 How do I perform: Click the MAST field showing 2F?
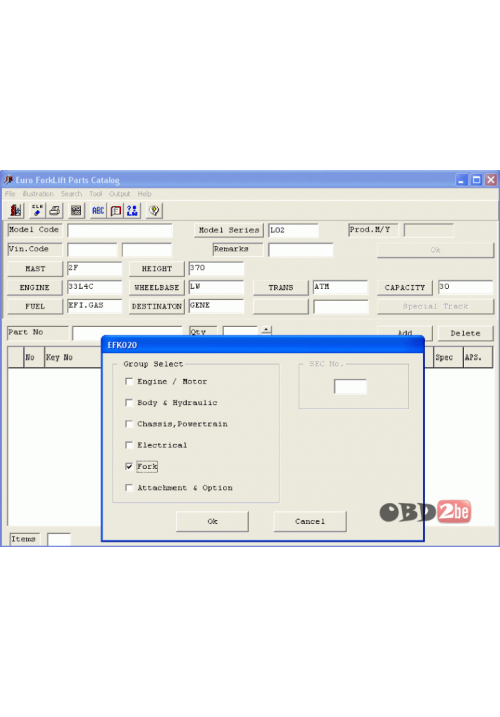tap(95, 268)
